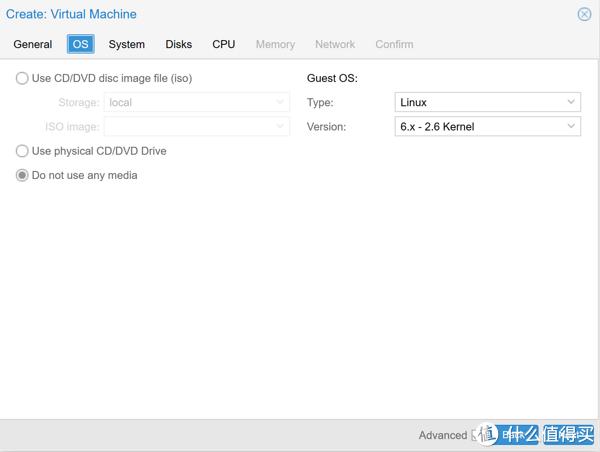Switch to the General tab
This screenshot has width=600, height=452.
[33, 44]
